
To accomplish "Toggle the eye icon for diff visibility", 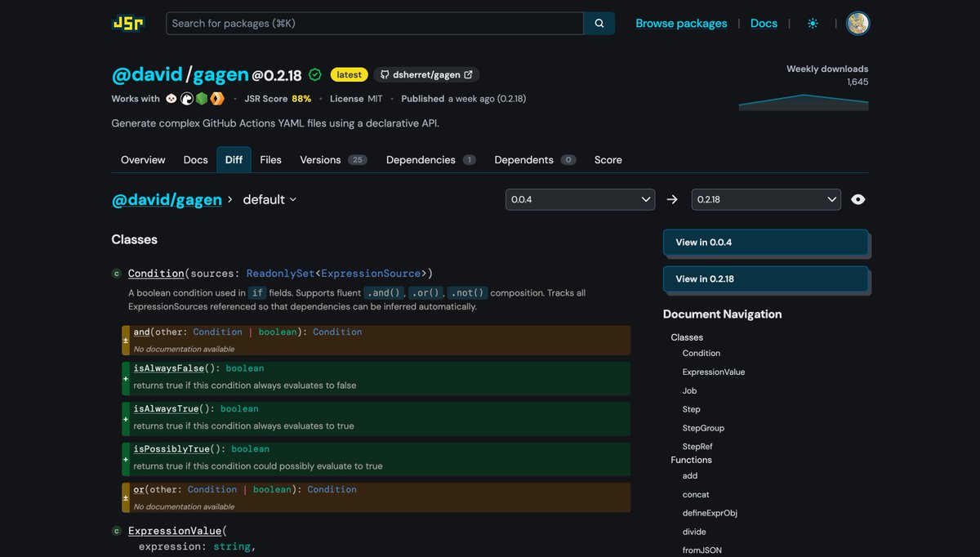I will coord(857,199).
